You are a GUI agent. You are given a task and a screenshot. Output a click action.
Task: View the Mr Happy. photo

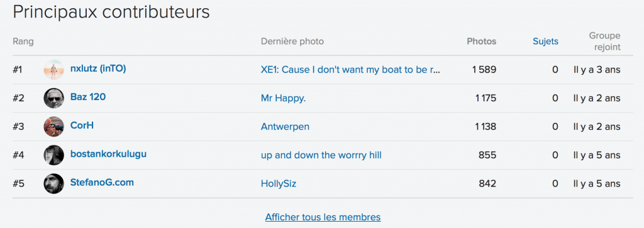(x=284, y=98)
